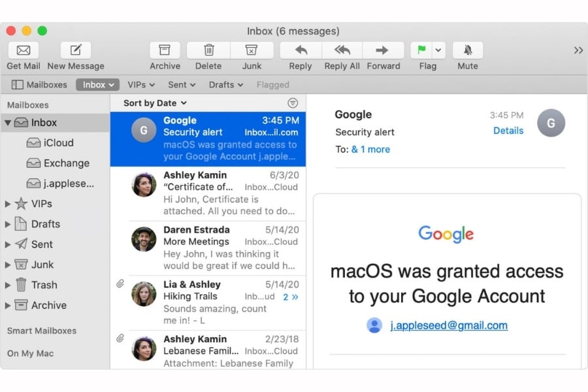This screenshot has height=392, width=588.
Task: Click the Details link
Action: tap(508, 131)
